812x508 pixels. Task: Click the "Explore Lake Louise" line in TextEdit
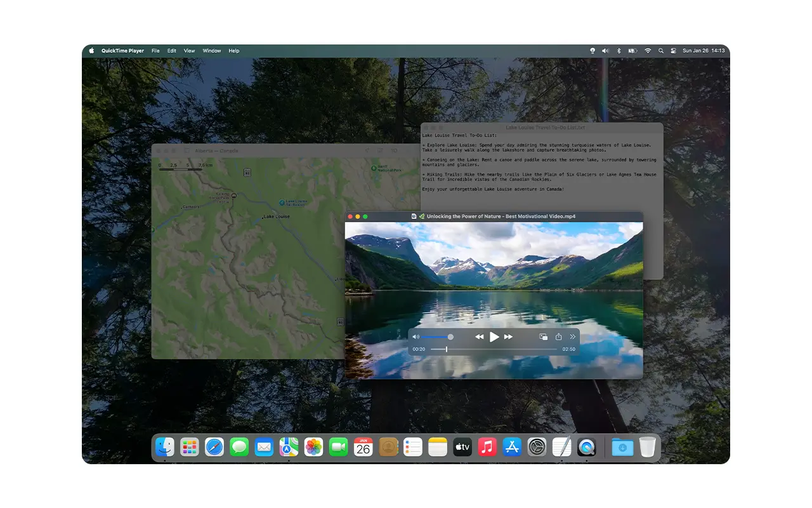(537, 148)
